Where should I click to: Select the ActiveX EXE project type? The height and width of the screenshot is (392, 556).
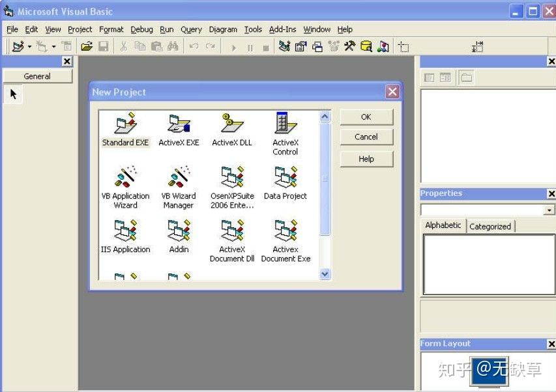pos(179,130)
